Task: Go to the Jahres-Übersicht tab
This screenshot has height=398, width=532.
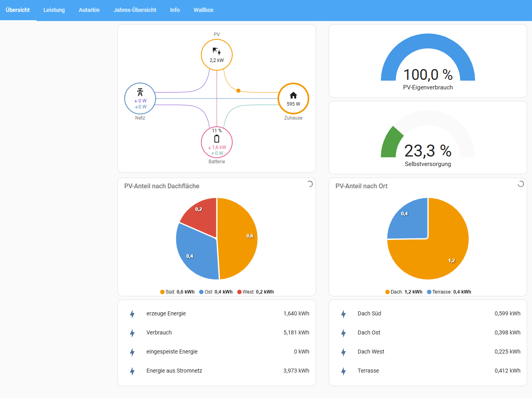Action: click(135, 10)
